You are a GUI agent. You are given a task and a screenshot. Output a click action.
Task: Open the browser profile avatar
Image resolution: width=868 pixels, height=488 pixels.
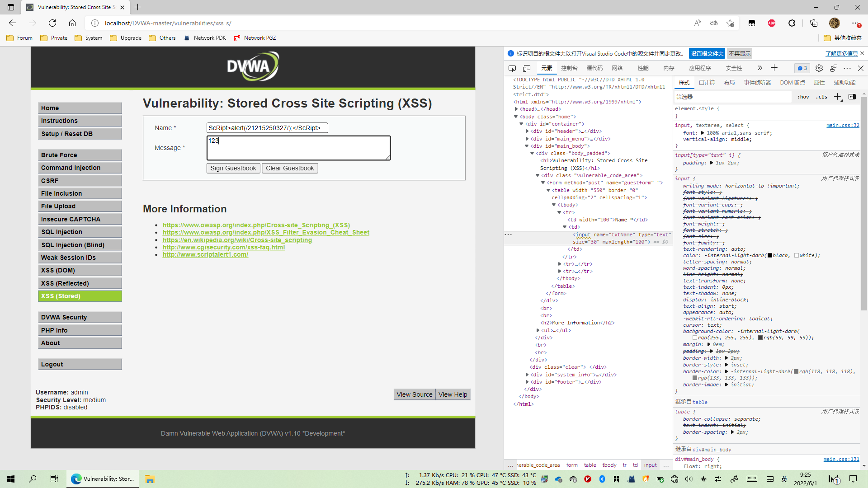coord(835,23)
